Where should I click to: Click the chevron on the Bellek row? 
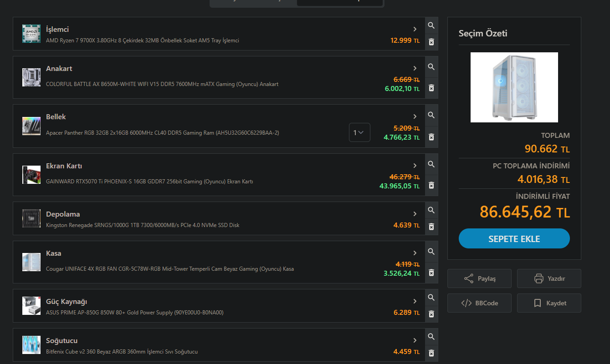[415, 116]
